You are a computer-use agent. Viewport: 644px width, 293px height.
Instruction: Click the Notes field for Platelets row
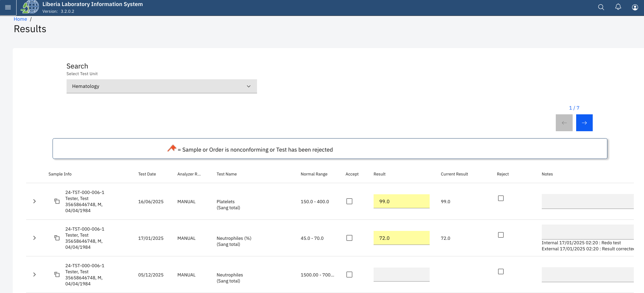tap(588, 201)
